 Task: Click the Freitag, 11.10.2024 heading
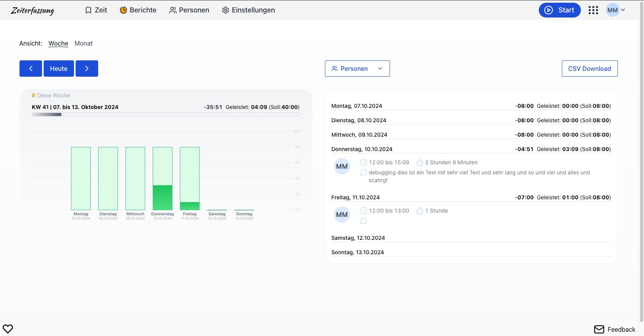[x=355, y=197]
